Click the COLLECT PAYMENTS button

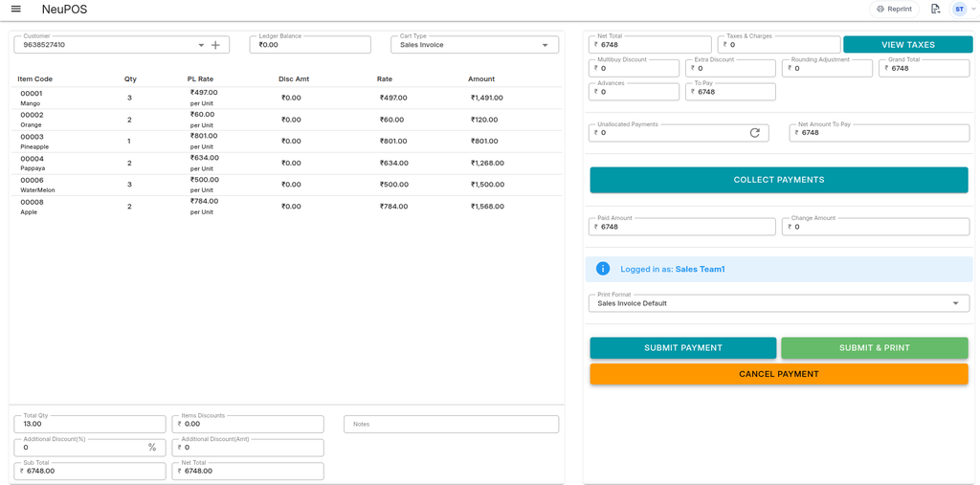coord(779,180)
